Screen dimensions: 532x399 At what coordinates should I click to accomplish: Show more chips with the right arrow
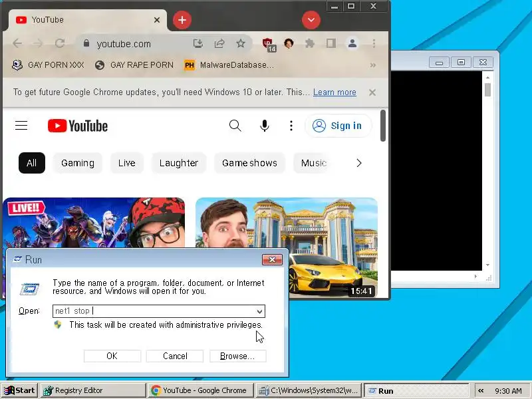[x=359, y=163]
